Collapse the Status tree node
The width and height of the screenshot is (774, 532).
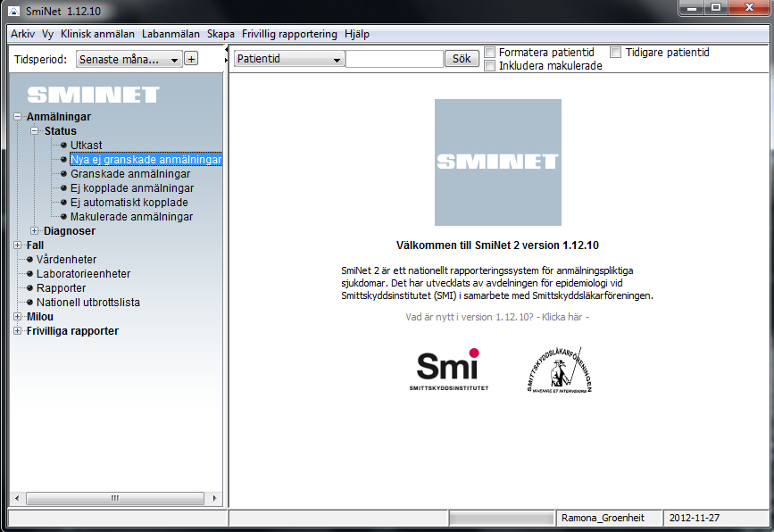(35, 131)
